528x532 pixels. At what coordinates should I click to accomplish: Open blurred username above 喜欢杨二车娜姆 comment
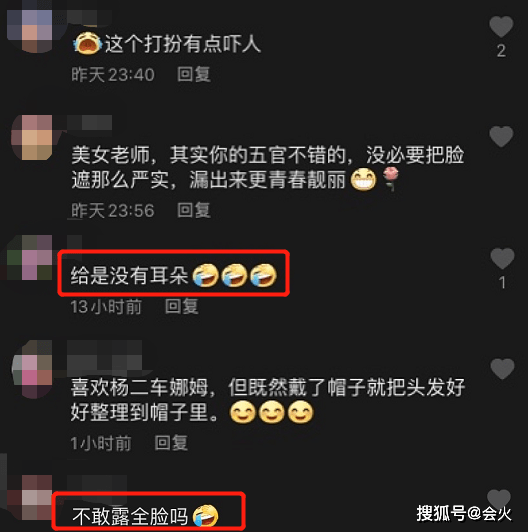(105, 357)
